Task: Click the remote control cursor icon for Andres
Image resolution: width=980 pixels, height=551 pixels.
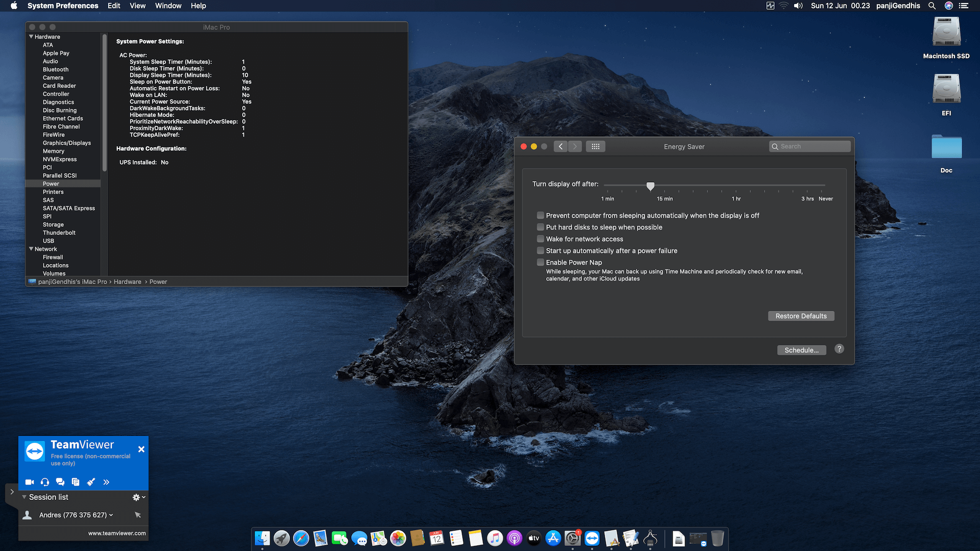Action: point(138,515)
